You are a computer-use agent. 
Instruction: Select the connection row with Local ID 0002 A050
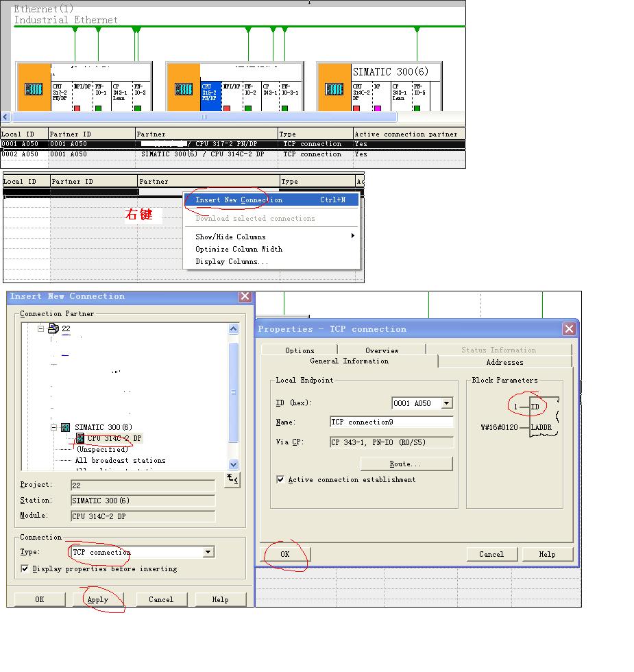(233, 154)
